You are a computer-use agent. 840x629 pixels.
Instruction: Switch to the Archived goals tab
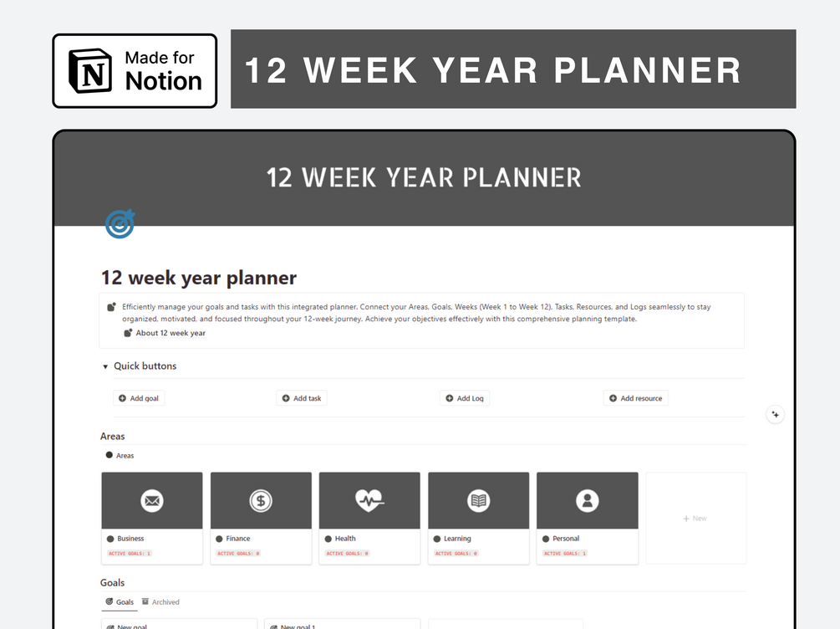point(160,601)
